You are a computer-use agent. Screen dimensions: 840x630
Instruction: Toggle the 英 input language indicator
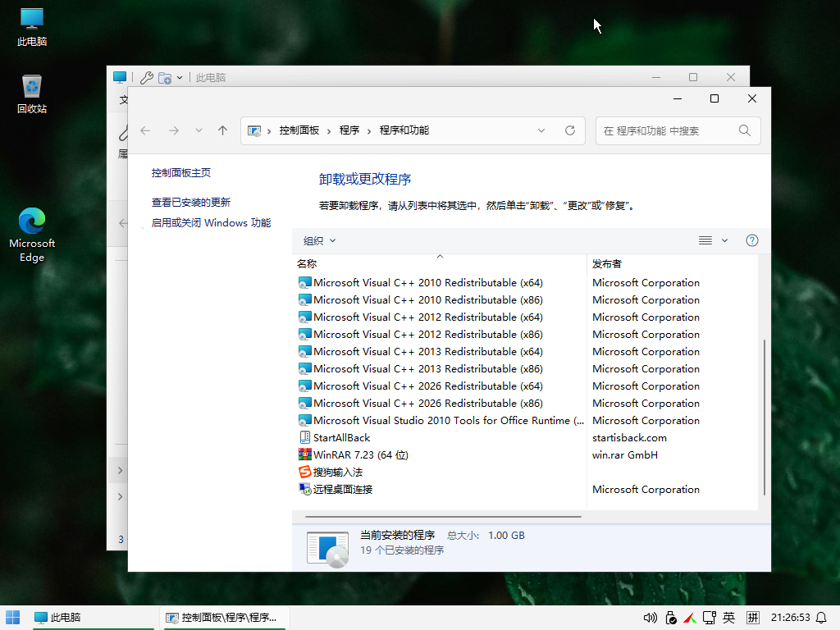[x=728, y=619]
